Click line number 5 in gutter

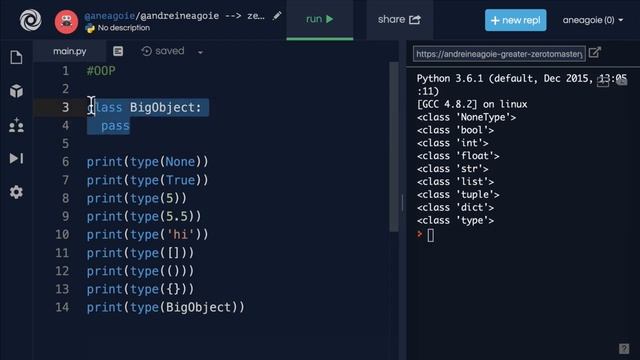click(x=65, y=144)
